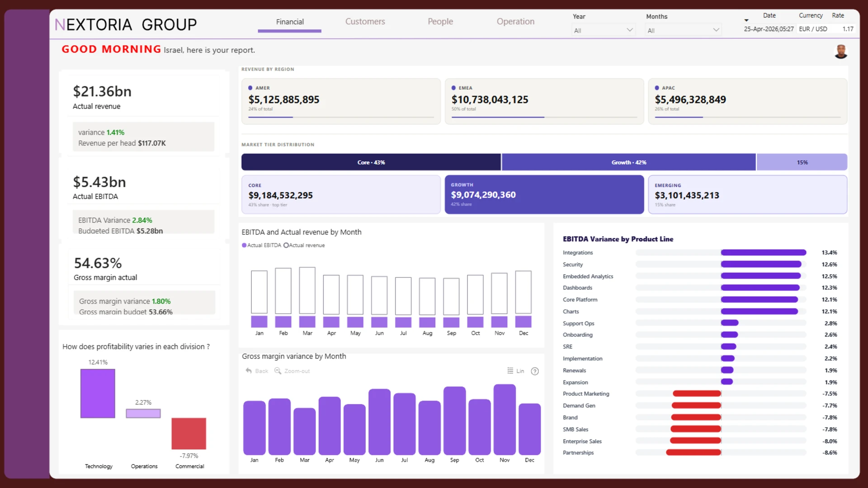The width and height of the screenshot is (868, 488).
Task: Switch to the People tab
Action: (440, 22)
